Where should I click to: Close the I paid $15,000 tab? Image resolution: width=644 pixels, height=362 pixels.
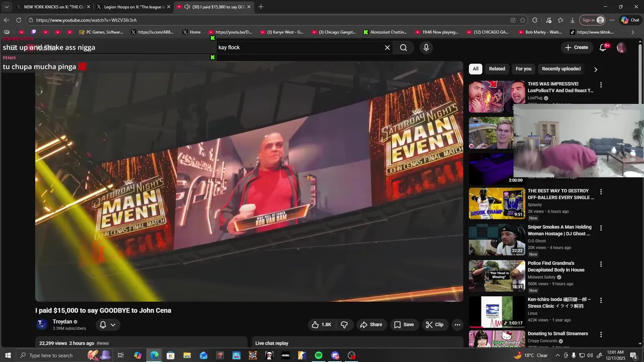click(249, 7)
